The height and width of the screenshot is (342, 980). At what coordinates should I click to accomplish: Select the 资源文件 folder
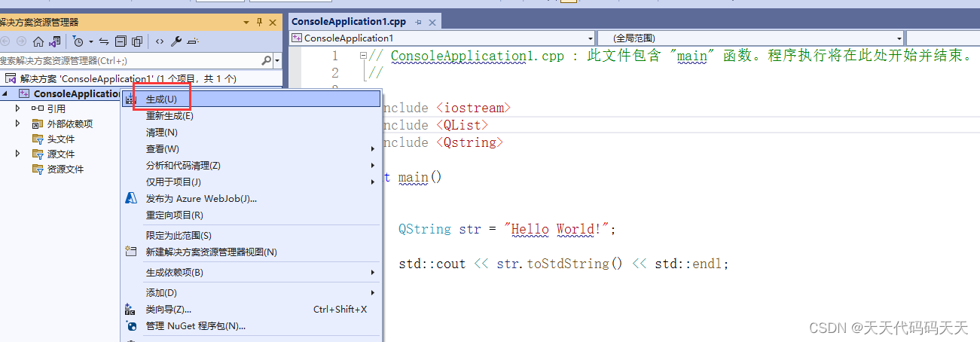point(58,169)
